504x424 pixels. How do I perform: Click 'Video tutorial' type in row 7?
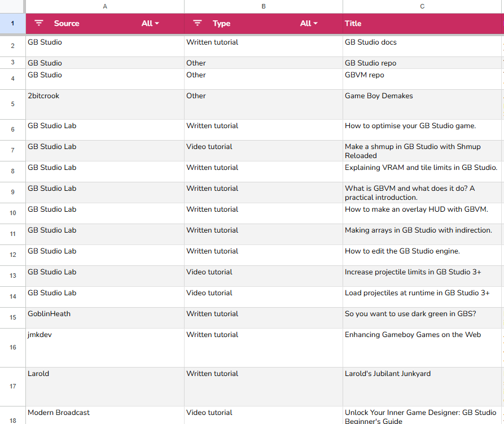click(263, 151)
